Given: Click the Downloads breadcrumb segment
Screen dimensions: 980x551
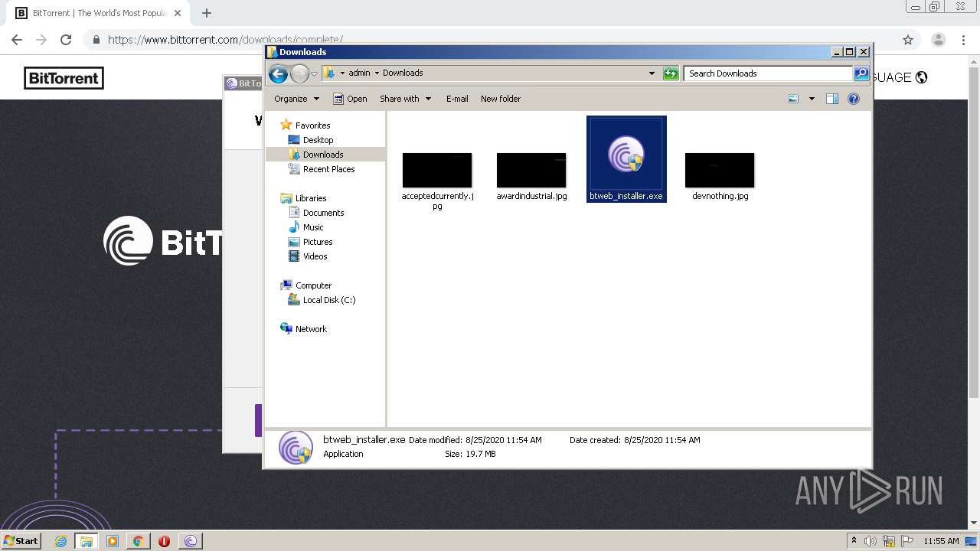Looking at the screenshot, I should point(403,73).
